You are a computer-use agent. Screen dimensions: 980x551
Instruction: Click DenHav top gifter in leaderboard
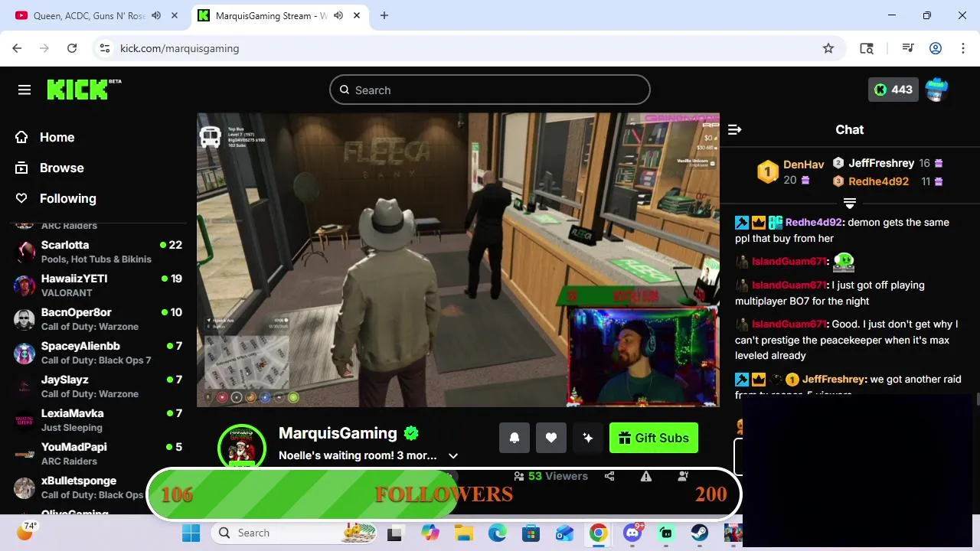(803, 165)
